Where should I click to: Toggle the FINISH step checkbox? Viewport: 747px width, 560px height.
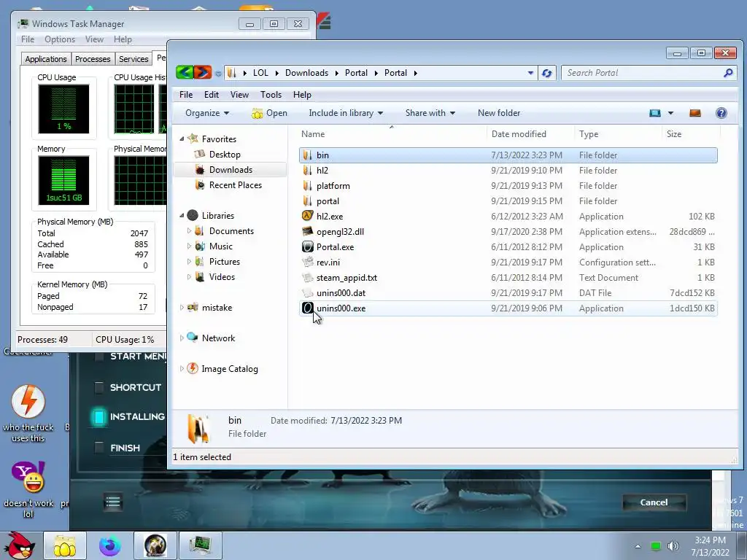99,448
